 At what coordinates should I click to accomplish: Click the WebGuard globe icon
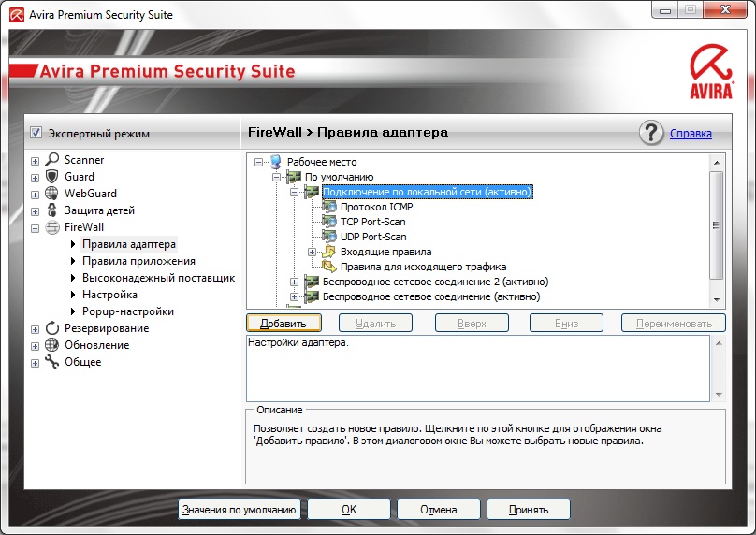click(x=51, y=193)
